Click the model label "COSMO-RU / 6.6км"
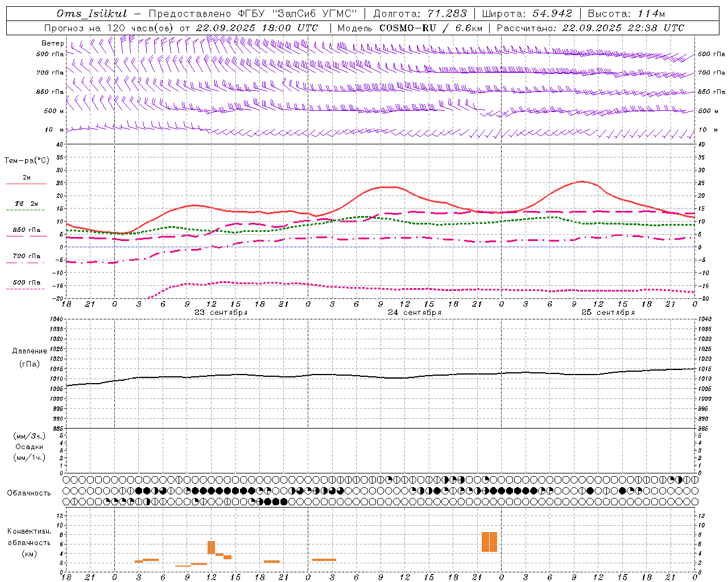 pos(431,28)
